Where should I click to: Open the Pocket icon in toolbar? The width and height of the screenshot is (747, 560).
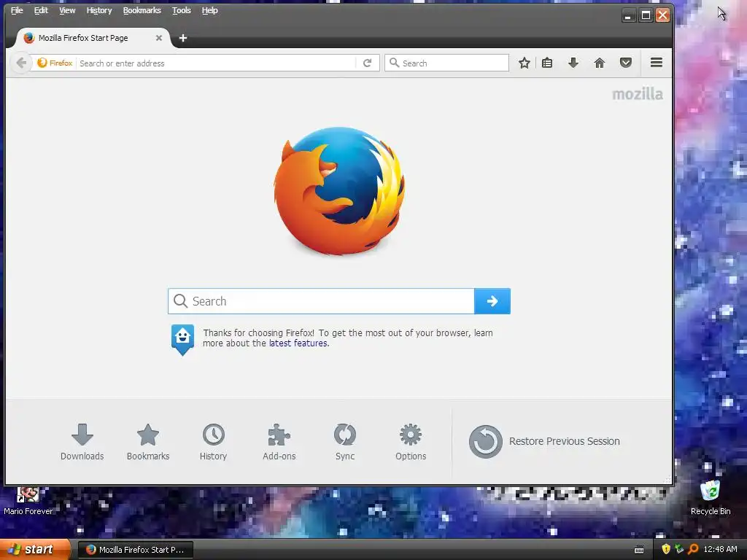(625, 63)
